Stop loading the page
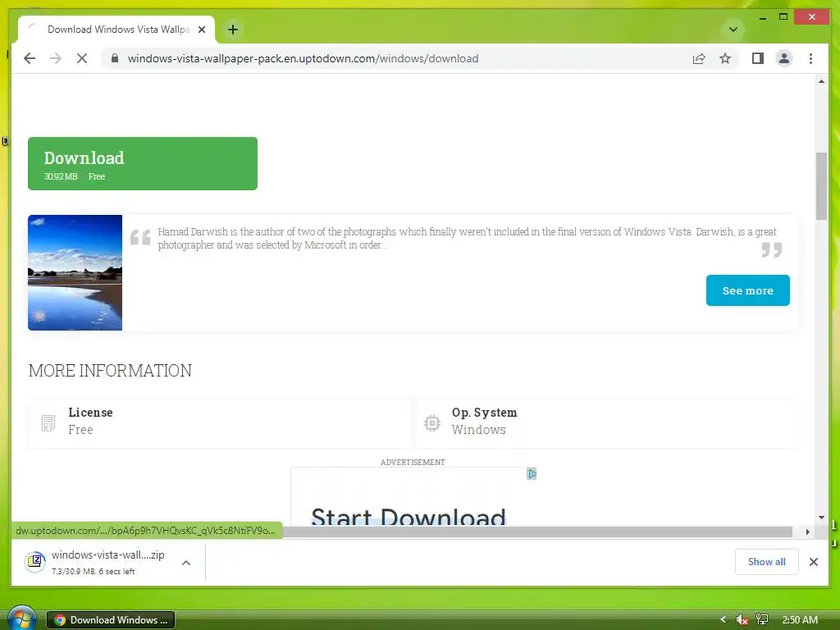 click(82, 58)
